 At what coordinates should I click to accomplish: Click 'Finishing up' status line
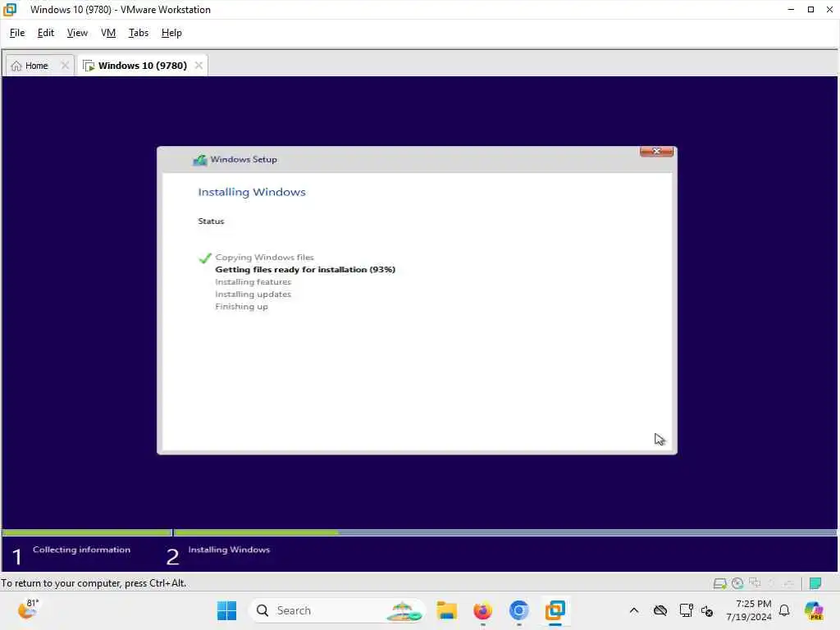coord(242,307)
